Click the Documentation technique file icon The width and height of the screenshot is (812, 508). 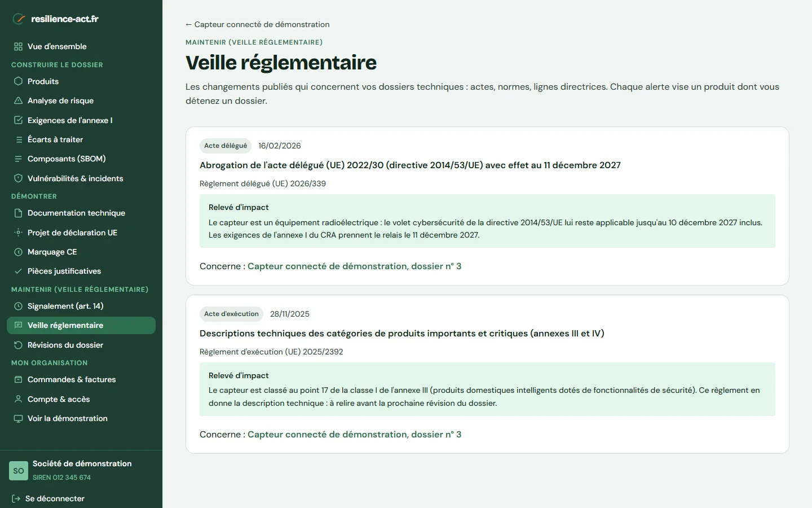point(18,213)
